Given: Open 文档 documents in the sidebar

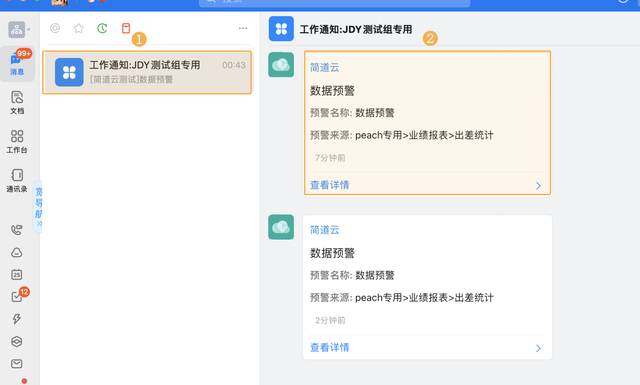Looking at the screenshot, I should [17, 102].
